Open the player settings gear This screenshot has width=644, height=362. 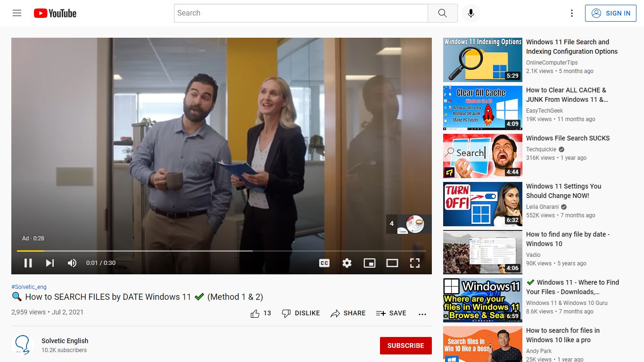(347, 263)
